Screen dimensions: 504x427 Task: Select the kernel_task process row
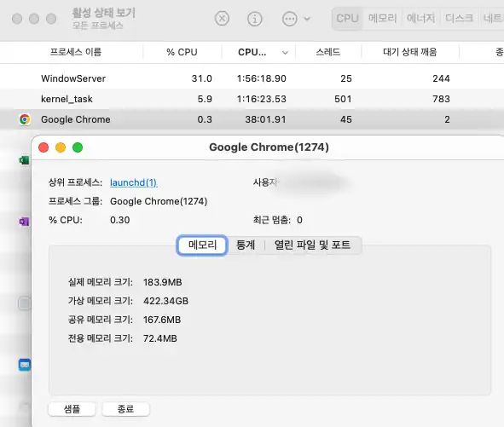(252, 99)
